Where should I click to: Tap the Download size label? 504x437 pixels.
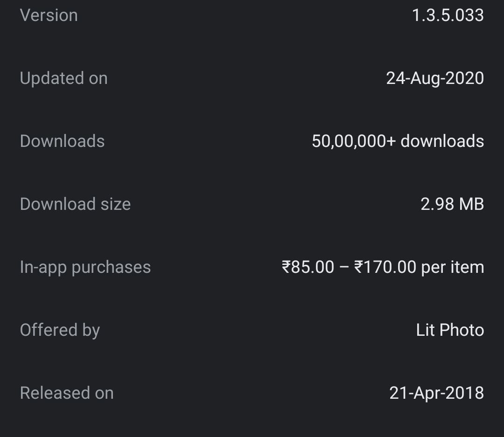pos(75,204)
